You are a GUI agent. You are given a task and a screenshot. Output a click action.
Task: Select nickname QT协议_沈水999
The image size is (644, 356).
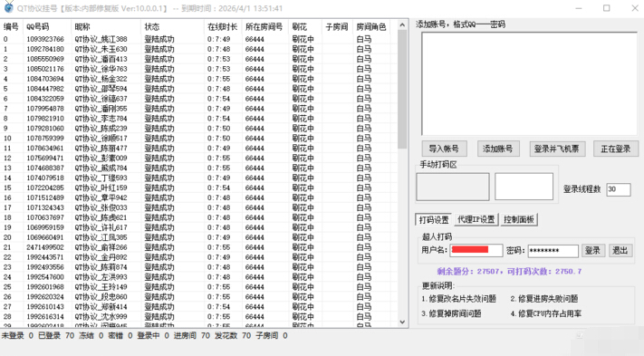tap(101, 317)
